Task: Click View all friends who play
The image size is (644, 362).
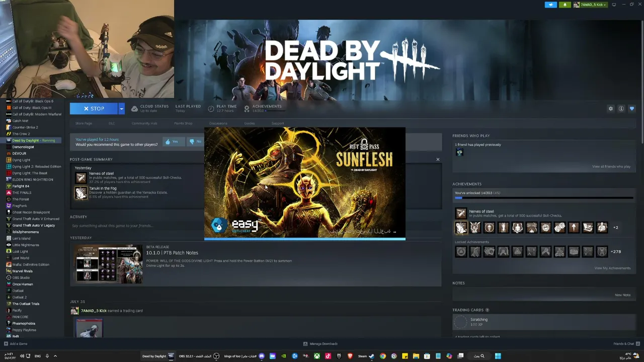Action: pos(611,166)
